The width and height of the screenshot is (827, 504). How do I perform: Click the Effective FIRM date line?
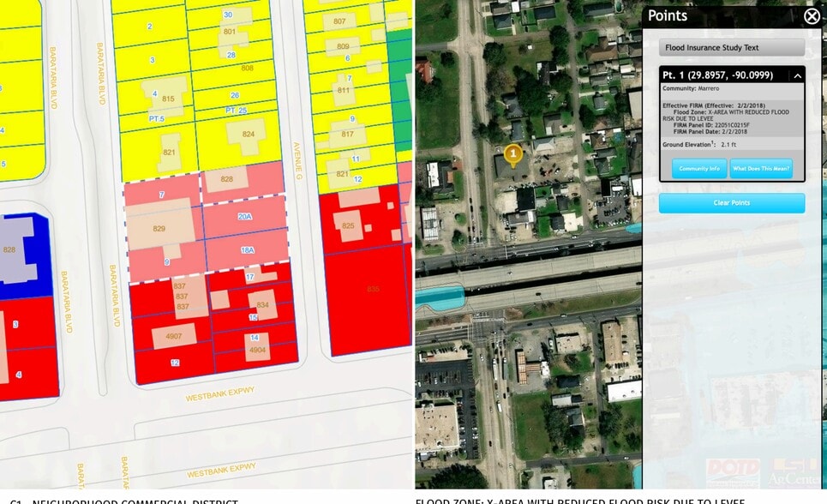[x=714, y=105]
